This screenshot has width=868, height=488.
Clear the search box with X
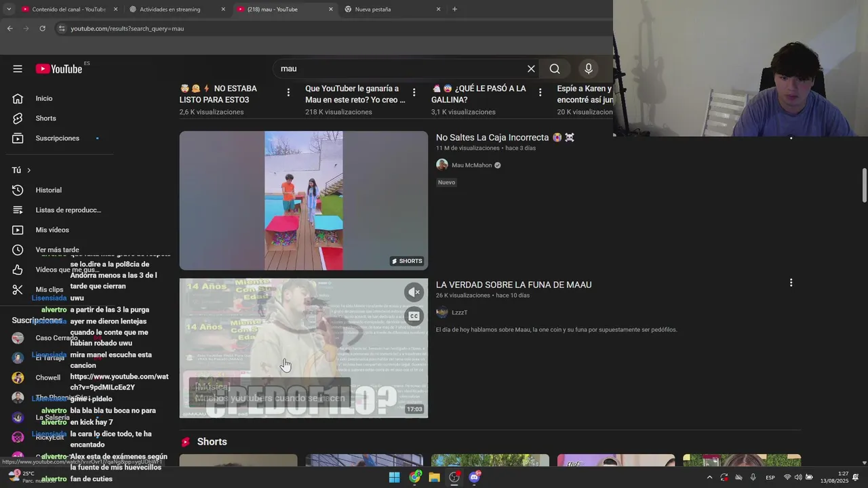point(531,68)
